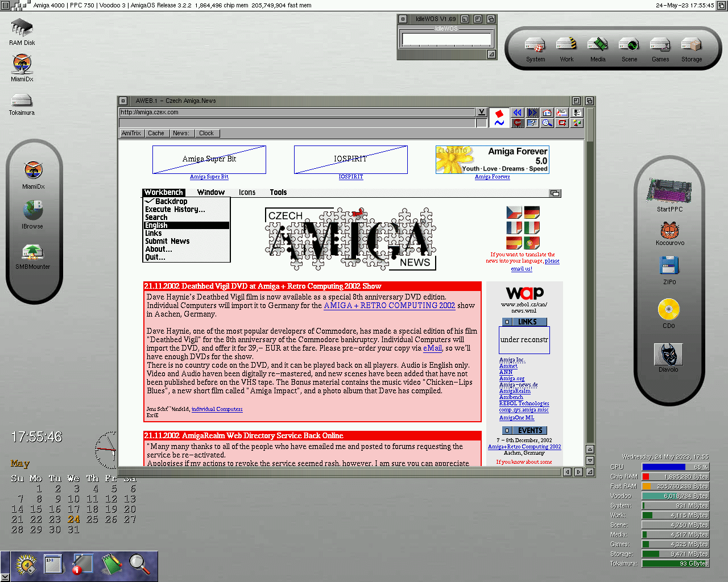Screen dimensions: 728x582
Task: Open the Media drive in top dock
Action: pyautogui.click(x=598, y=45)
